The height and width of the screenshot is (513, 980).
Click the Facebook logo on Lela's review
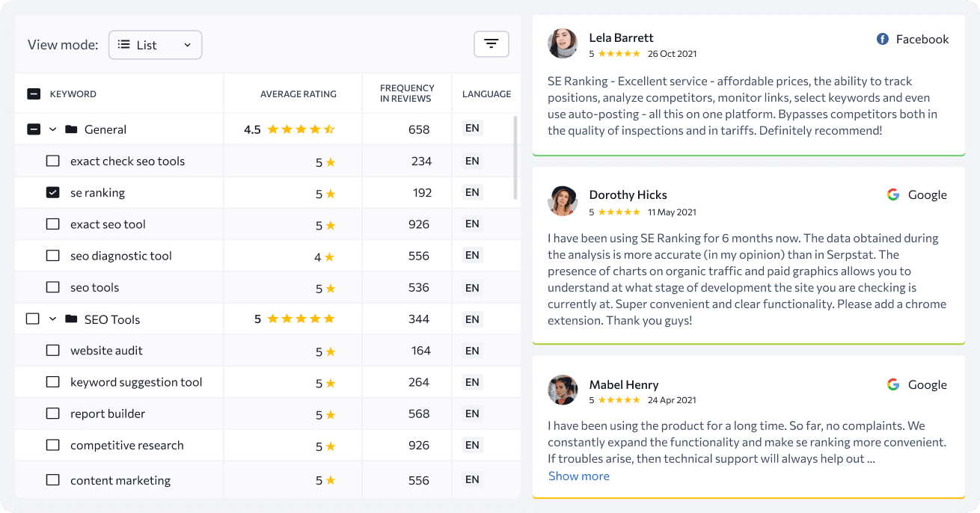883,39
